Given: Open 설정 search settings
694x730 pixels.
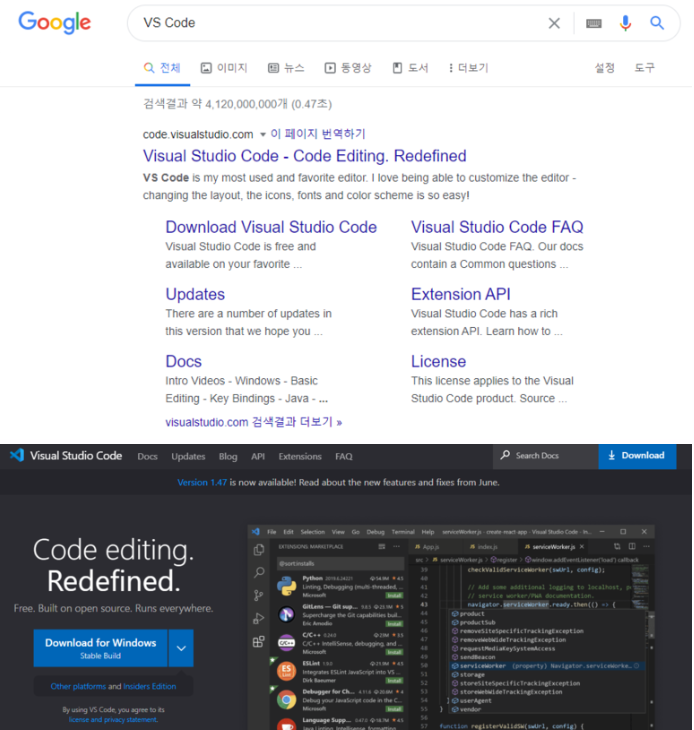Looking at the screenshot, I should [605, 68].
